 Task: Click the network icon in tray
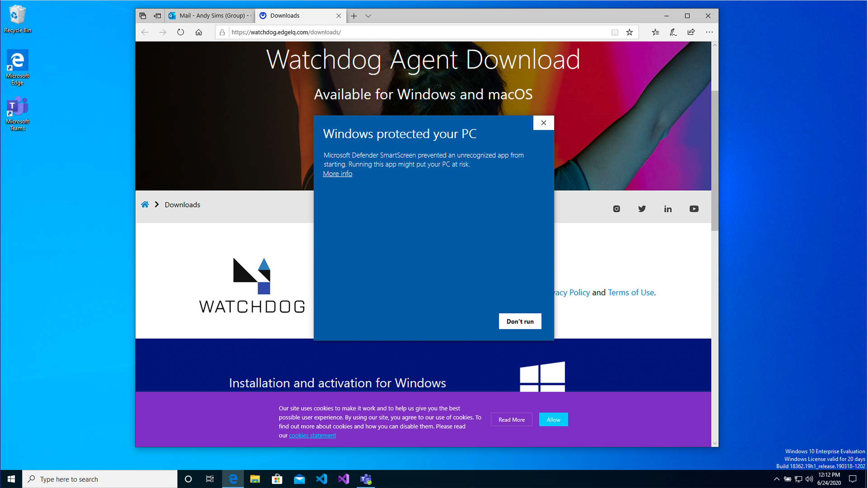click(x=798, y=479)
